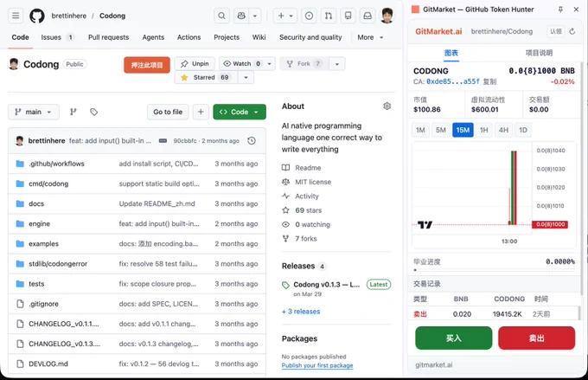Open the create new plus menu
This screenshot has height=380, width=588.
[285, 16]
